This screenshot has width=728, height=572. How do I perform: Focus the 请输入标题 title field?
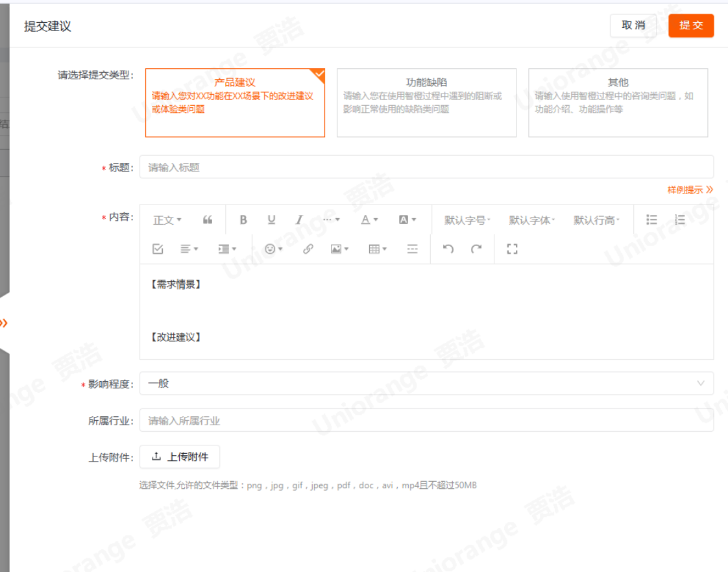coord(426,168)
